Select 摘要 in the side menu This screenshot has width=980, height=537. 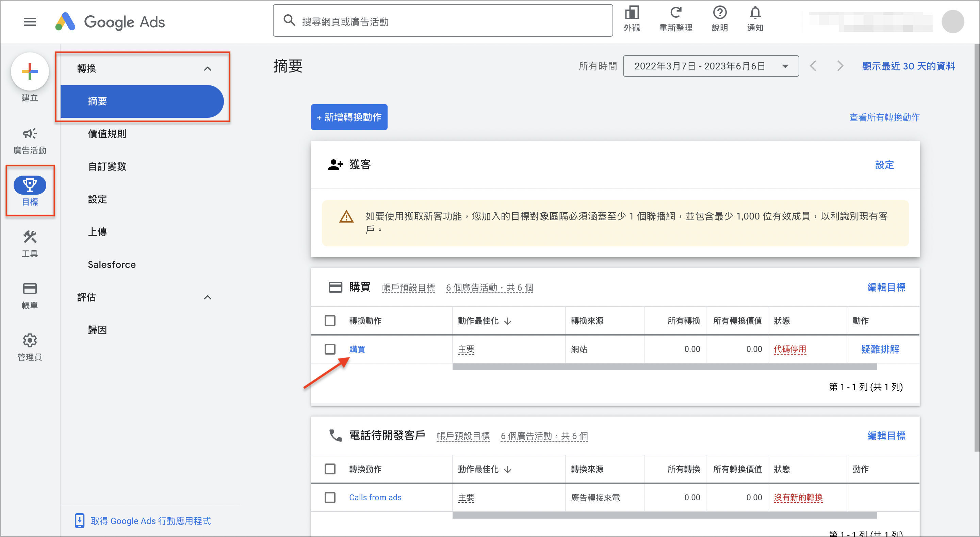(142, 101)
